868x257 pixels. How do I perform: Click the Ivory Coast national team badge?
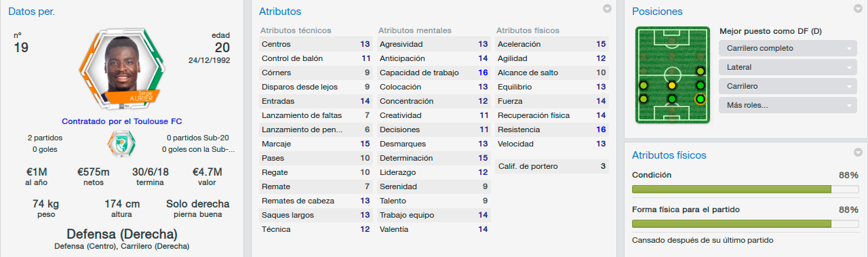[122, 142]
